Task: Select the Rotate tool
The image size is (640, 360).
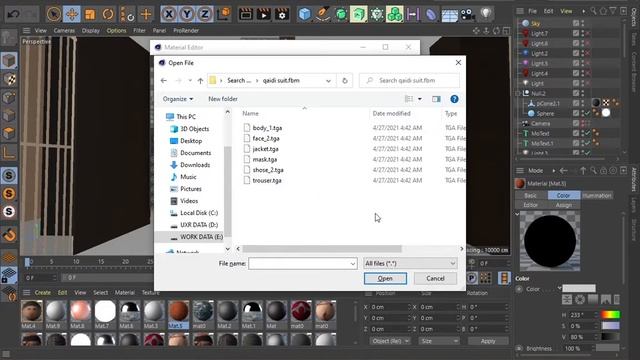Action: (108, 14)
